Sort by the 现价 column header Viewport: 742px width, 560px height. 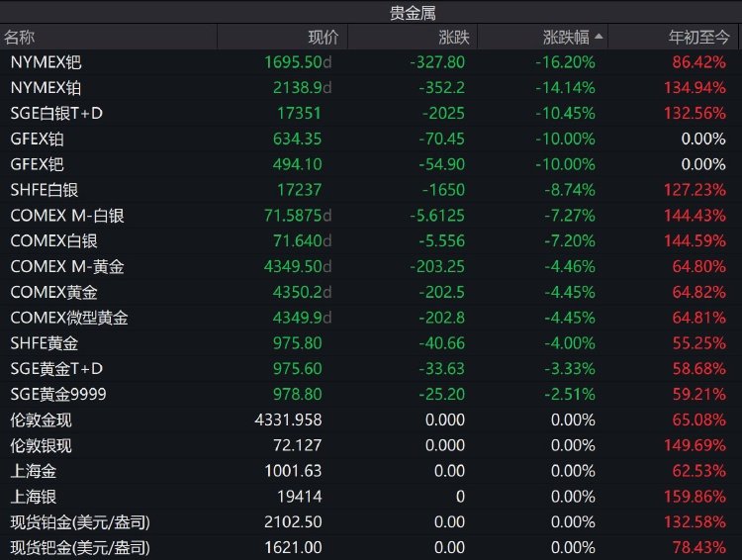click(323, 38)
